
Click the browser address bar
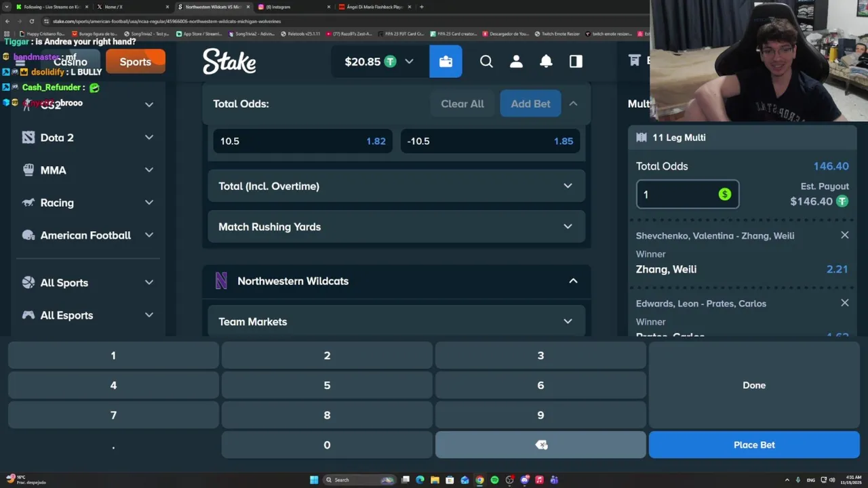(339, 21)
